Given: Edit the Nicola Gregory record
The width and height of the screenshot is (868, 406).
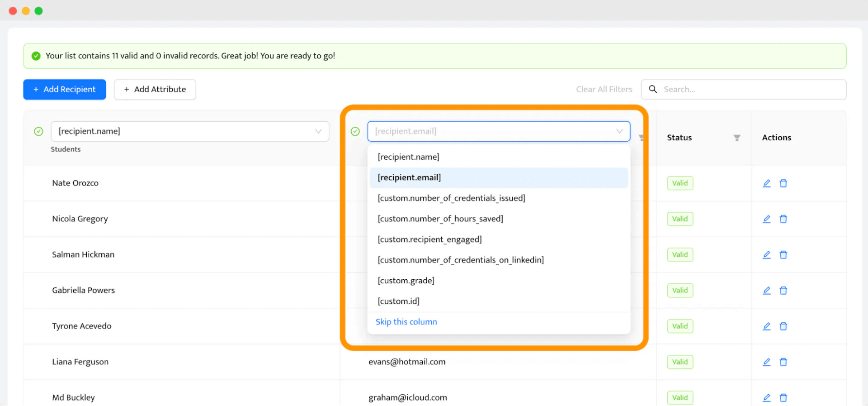Looking at the screenshot, I should click(x=767, y=219).
